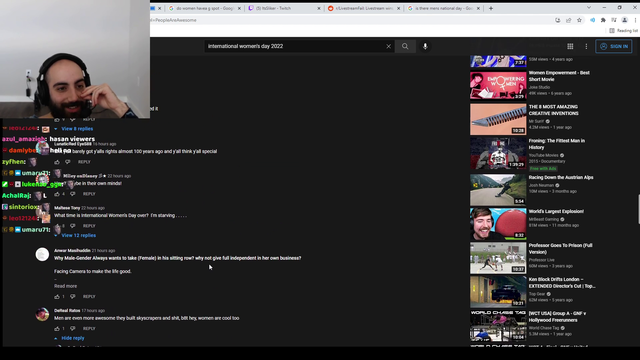Open the Chrome tab search chevron
The image size is (640, 360).
coord(589,8)
